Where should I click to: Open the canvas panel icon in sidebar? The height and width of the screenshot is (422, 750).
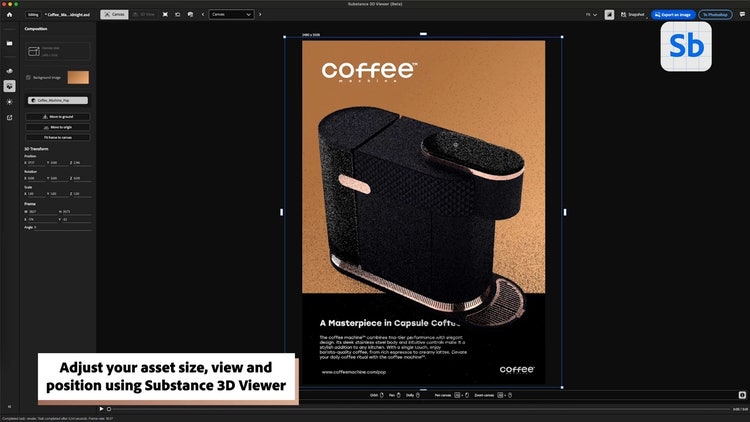pos(9,44)
